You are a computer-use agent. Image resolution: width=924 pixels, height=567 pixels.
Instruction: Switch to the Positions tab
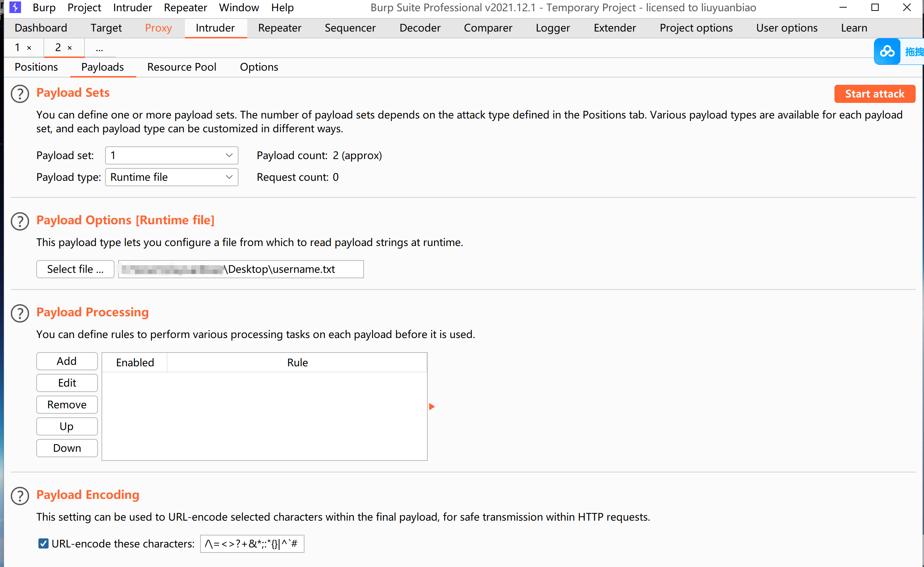[36, 67]
